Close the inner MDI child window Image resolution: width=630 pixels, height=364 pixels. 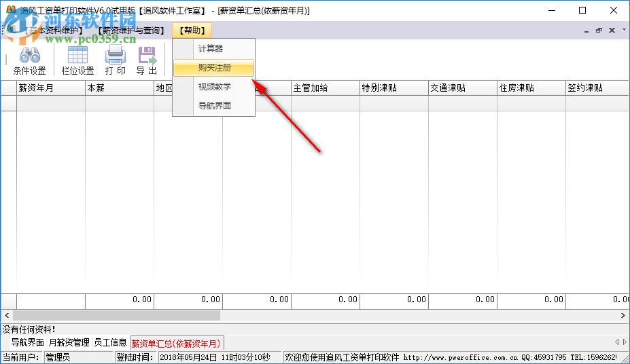[612, 31]
